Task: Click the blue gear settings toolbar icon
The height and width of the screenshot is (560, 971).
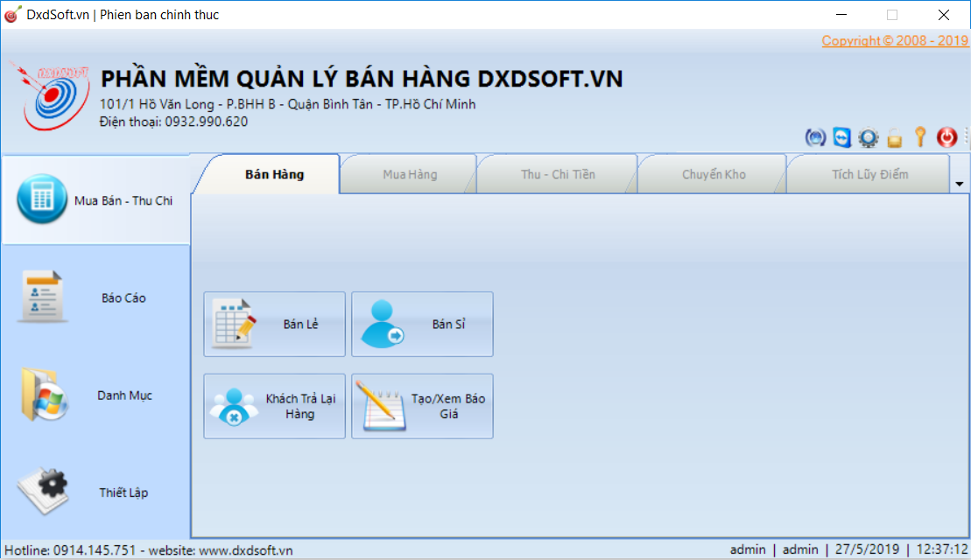Action: click(x=869, y=137)
